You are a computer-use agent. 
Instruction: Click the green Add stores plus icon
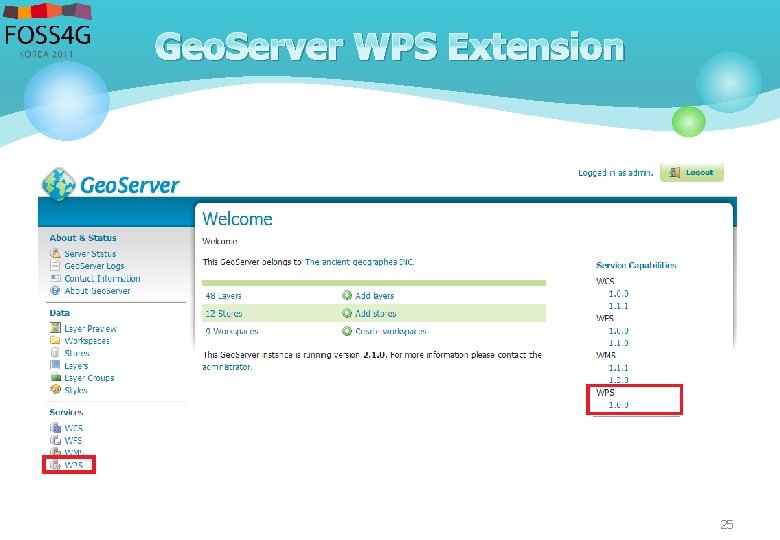pyautogui.click(x=347, y=313)
